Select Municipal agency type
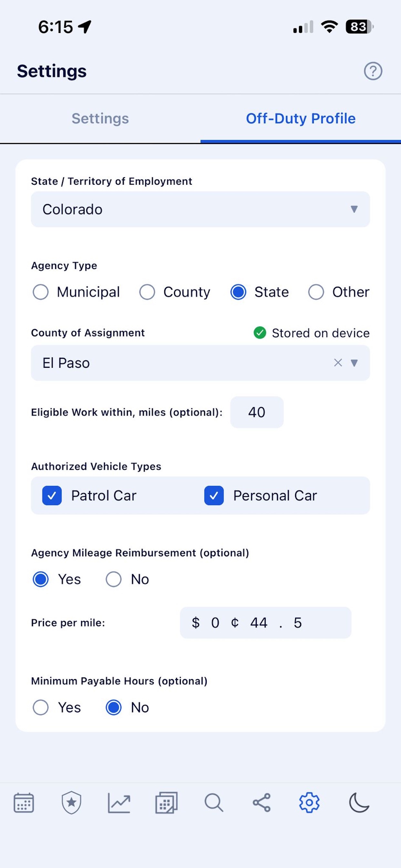This screenshot has height=868, width=401. click(x=40, y=292)
